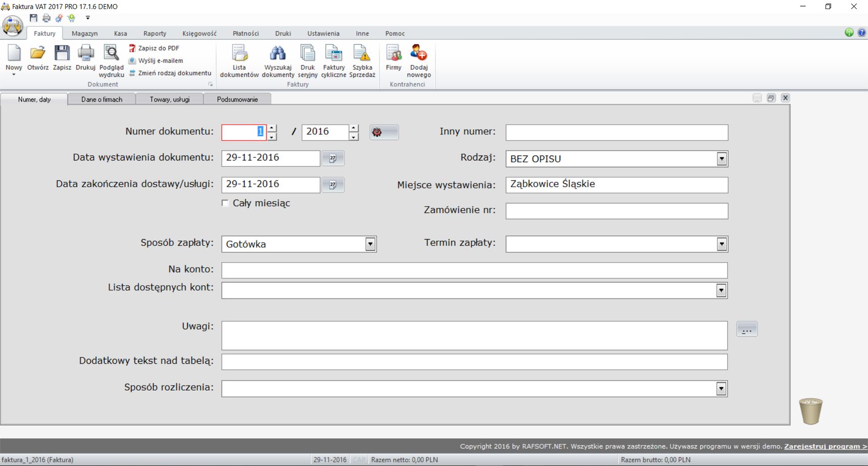868x466 pixels.
Task: Click the trash bin icon
Action: pyautogui.click(x=810, y=411)
